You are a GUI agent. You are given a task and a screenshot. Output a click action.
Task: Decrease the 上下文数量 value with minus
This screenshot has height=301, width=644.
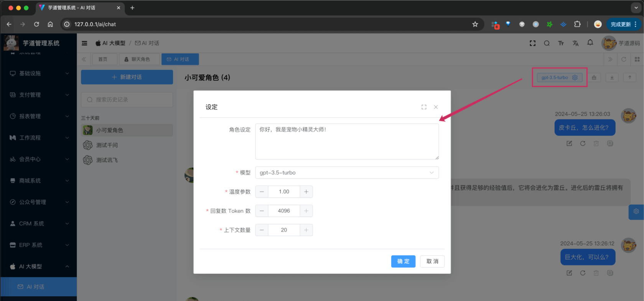pos(262,230)
